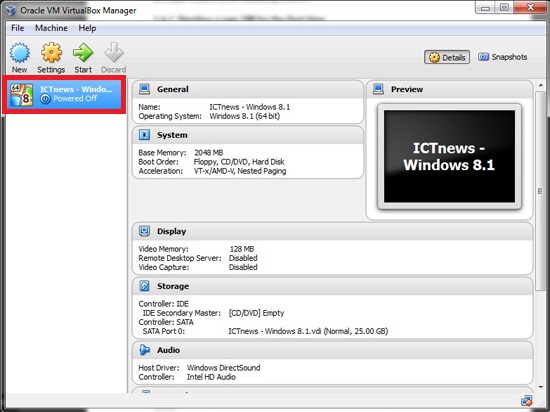Click the VirtualBox cube icon in title bar
Screen dimensions: 550x412
pos(11,10)
